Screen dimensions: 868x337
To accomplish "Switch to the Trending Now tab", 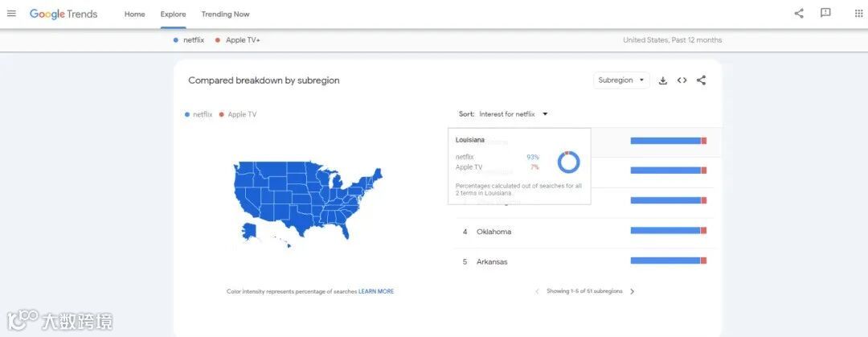I will tap(225, 14).
